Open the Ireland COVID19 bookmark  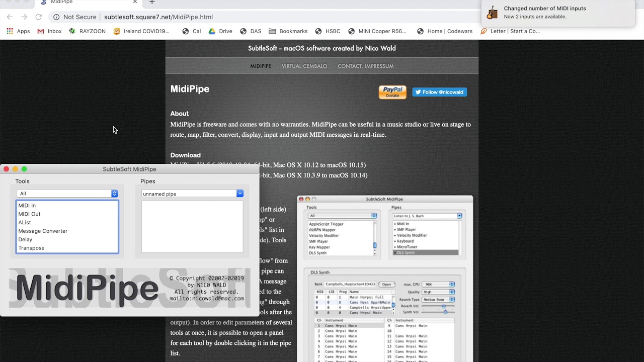[141, 31]
